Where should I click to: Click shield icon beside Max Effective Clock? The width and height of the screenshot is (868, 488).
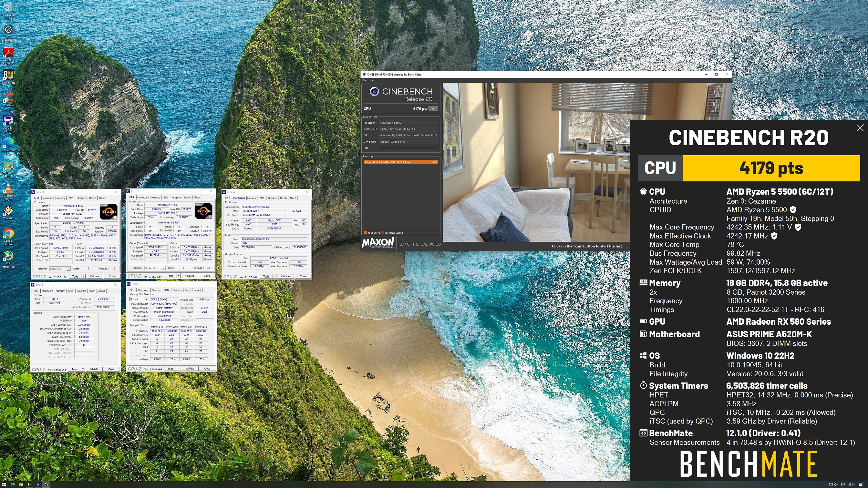[774, 236]
